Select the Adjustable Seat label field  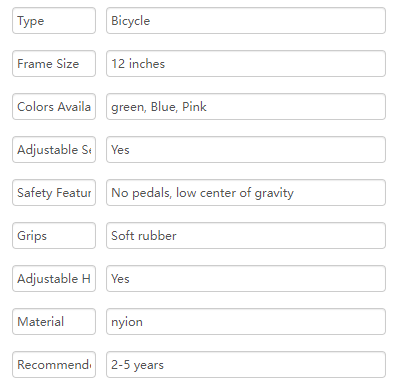click(x=54, y=150)
